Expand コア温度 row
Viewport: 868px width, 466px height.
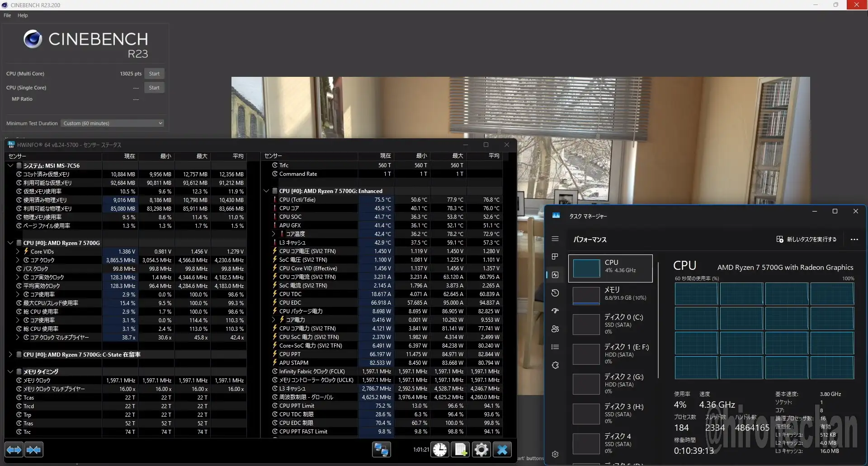click(274, 234)
